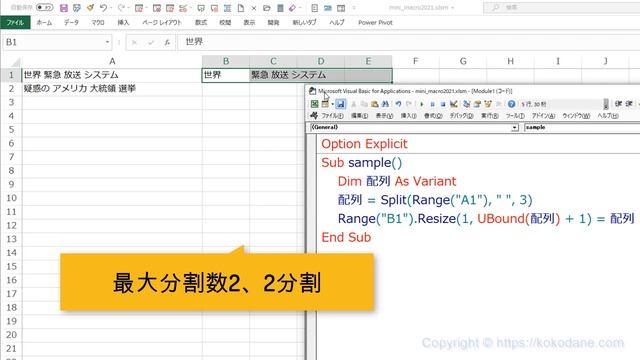Click the Reset stop icon in VBA toolbar
Viewport: 640px width, 360px height.
click(442, 104)
